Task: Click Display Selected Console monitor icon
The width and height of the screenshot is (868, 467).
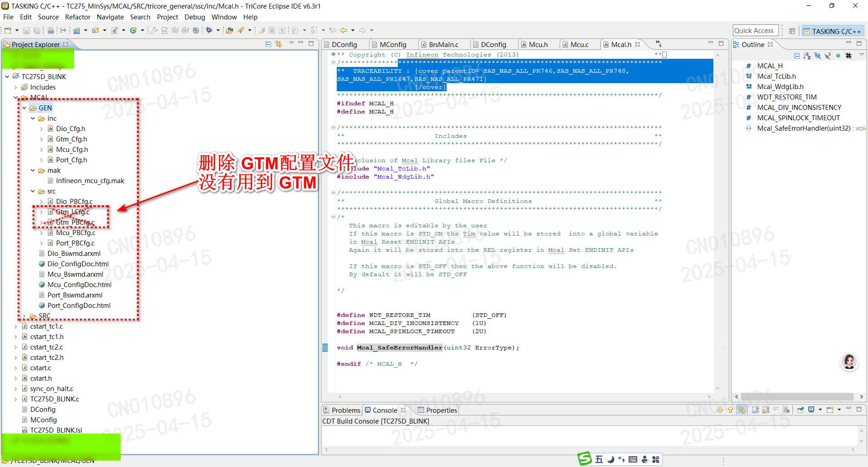Action: (811, 410)
